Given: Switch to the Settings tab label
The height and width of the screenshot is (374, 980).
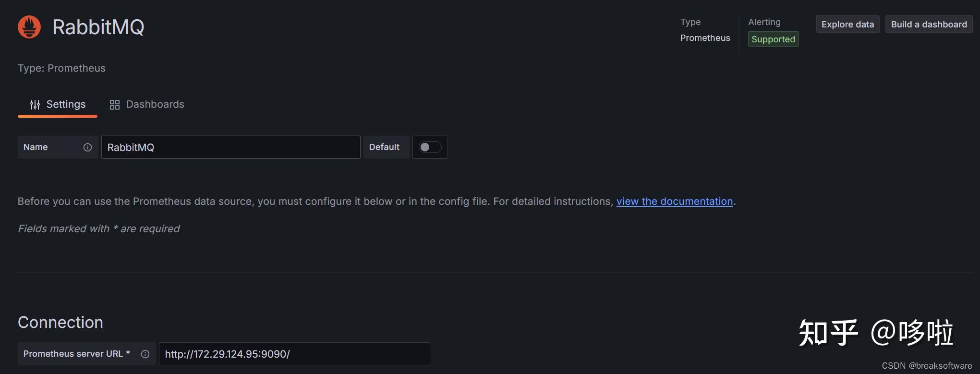Looking at the screenshot, I should click(x=66, y=104).
